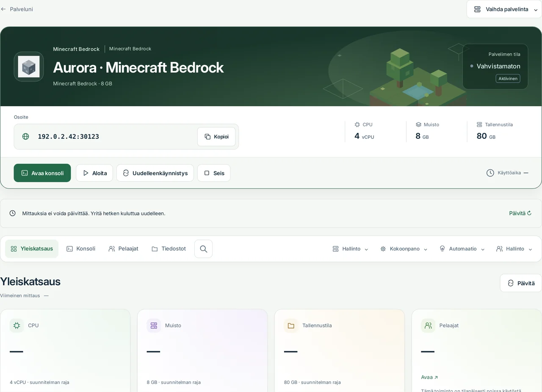Click the clock icon in the Mittauksia notice
The width and height of the screenshot is (542, 392).
(13, 213)
